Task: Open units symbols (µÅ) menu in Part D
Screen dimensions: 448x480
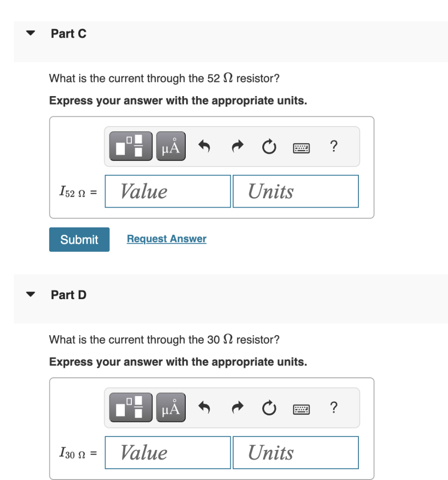Action: point(171,407)
